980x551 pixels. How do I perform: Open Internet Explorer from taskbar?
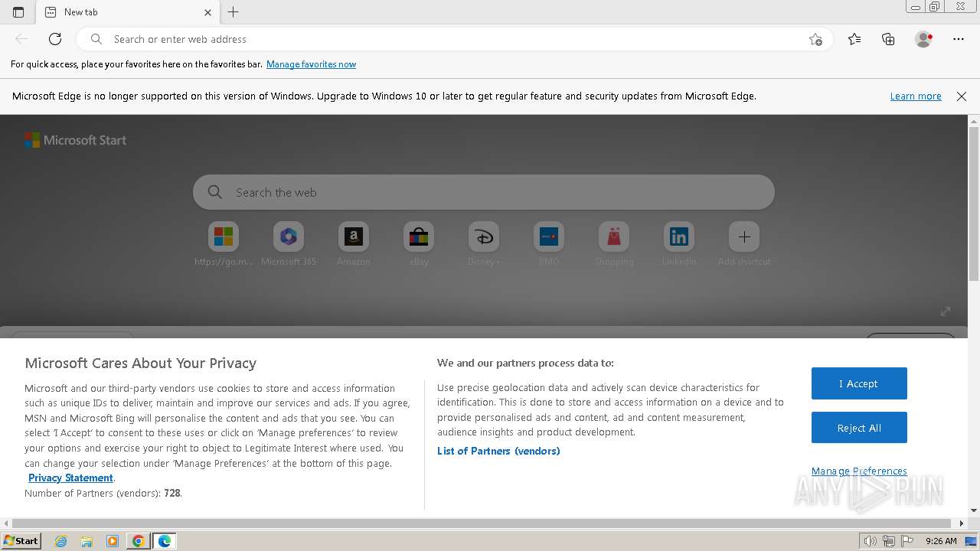61,541
